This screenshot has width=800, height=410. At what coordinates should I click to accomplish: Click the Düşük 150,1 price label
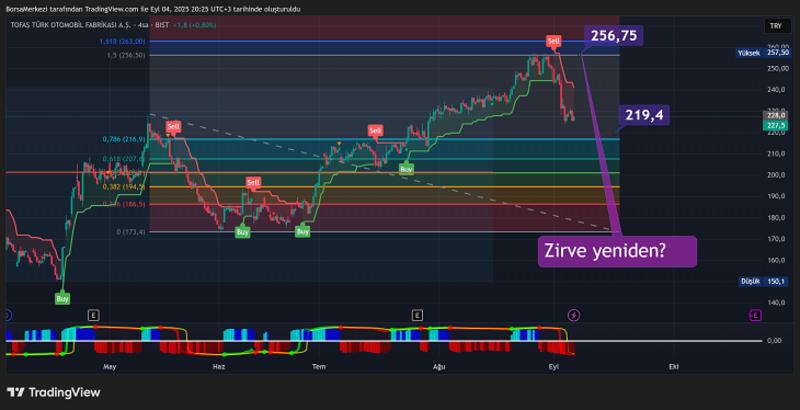763,281
